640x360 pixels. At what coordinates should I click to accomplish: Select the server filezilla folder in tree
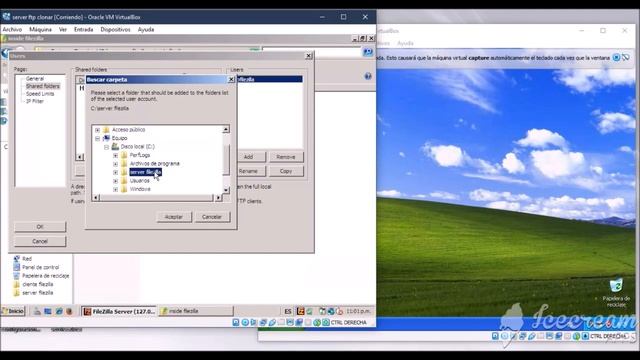[x=146, y=172]
